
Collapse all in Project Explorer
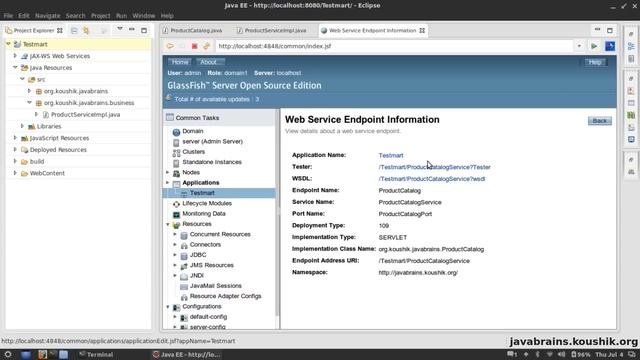click(x=74, y=31)
